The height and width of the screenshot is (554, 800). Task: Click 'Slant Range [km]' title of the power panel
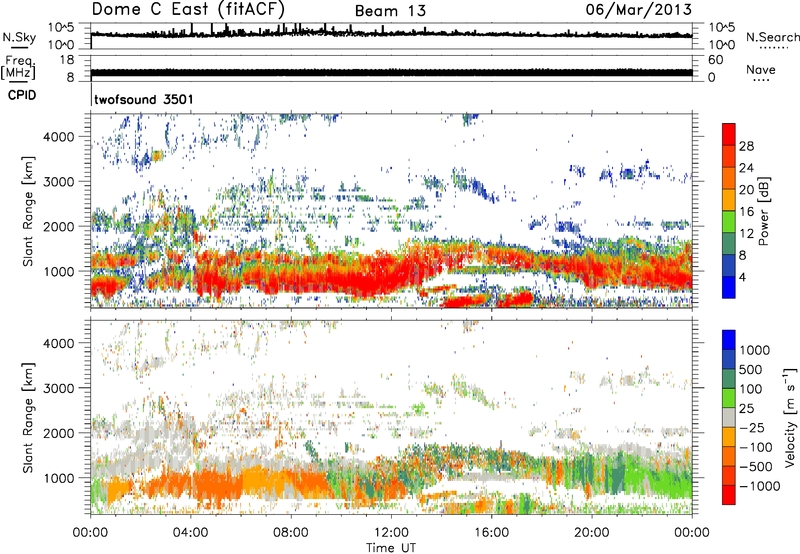28,211
